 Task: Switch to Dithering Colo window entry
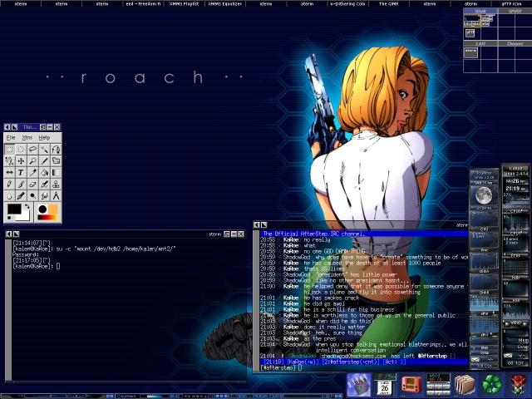(x=347, y=3)
